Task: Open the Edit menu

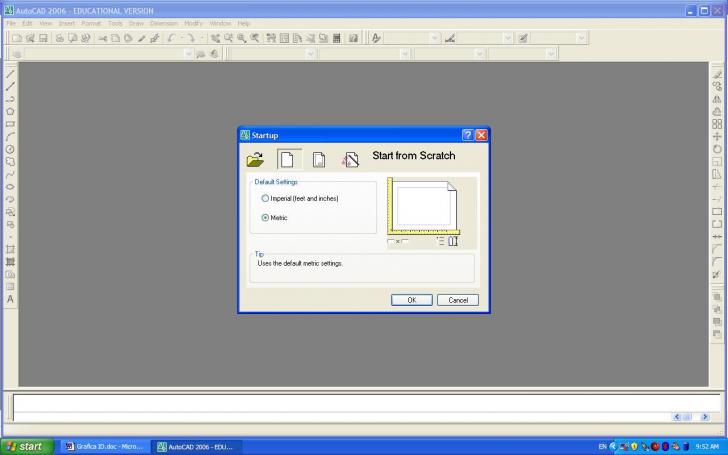Action: pos(27,23)
